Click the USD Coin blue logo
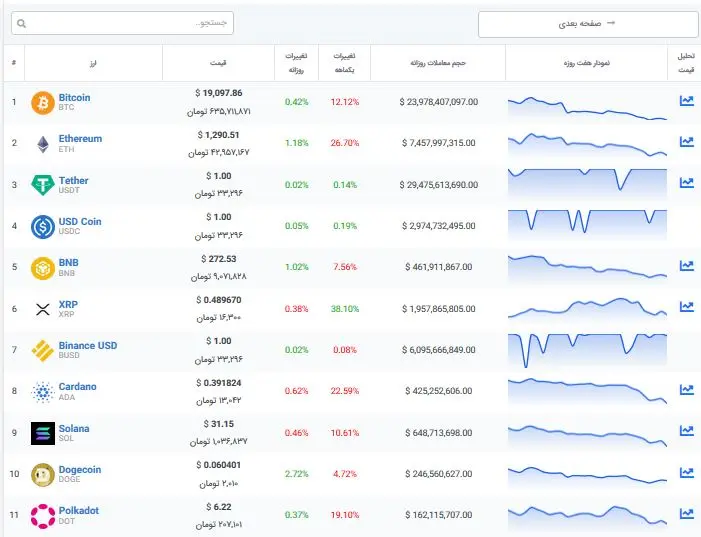The width and height of the screenshot is (701, 537). point(43,227)
